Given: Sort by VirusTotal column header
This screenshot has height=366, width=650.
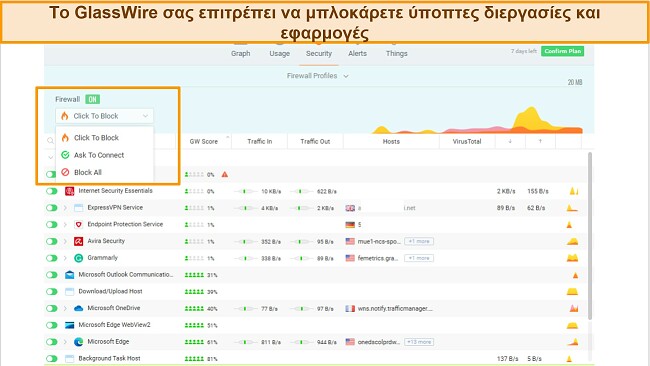Looking at the screenshot, I should [467, 141].
